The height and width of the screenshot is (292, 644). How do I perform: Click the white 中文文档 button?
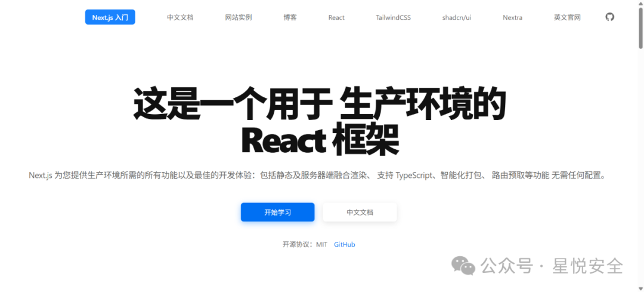360,212
